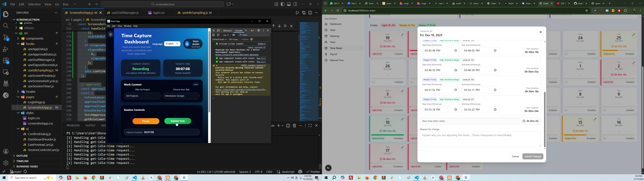This screenshot has width=644, height=181.
Task: Open the Source Control view in VS Code
Action: point(6,38)
